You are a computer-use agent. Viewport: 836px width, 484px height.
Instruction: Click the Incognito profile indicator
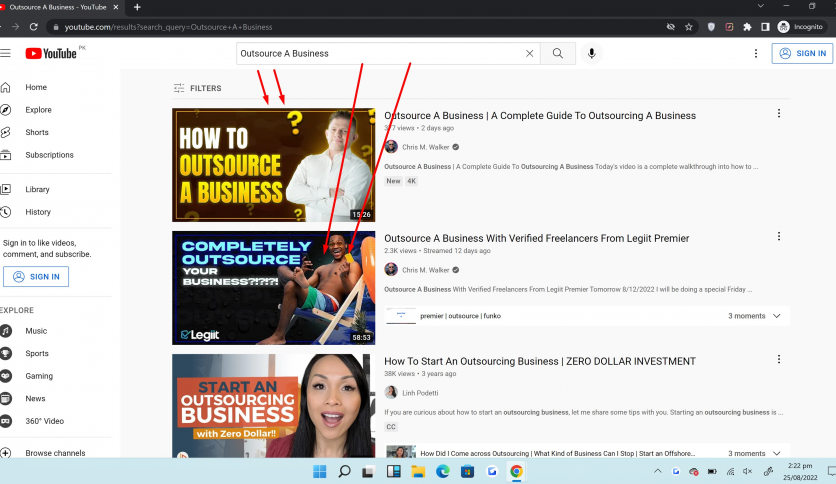click(801, 27)
